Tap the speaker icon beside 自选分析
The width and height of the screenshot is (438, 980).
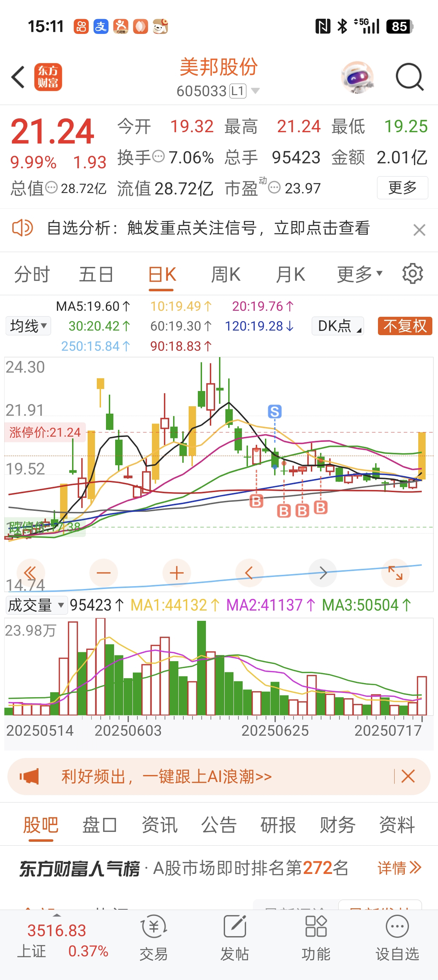point(23,228)
